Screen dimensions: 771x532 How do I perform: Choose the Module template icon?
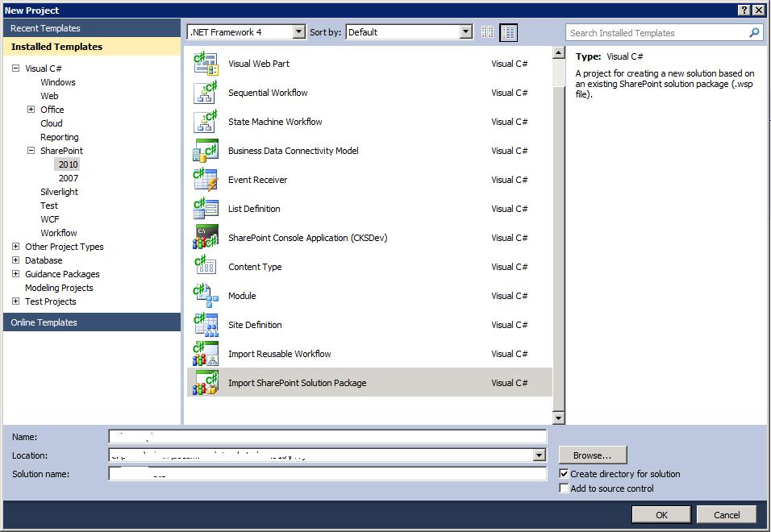[206, 295]
